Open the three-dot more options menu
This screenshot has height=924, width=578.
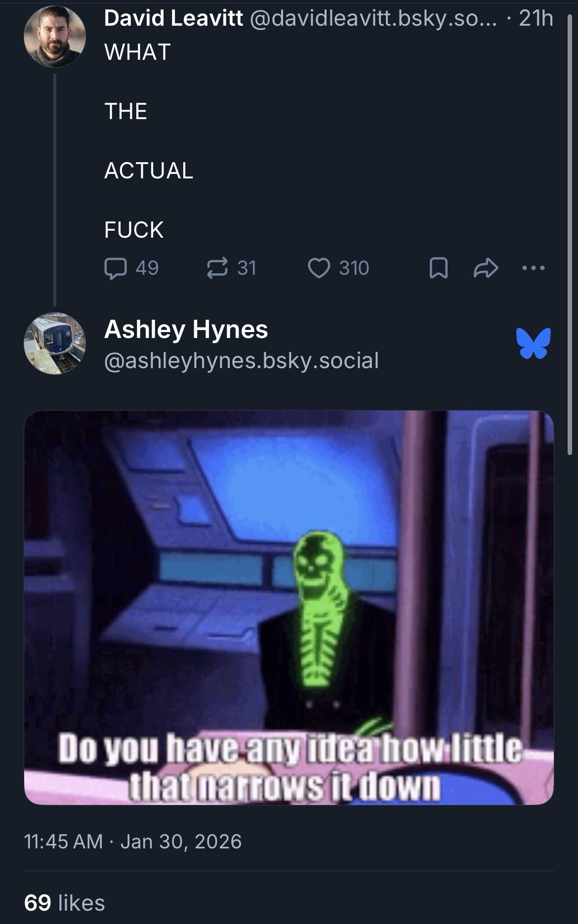click(534, 268)
